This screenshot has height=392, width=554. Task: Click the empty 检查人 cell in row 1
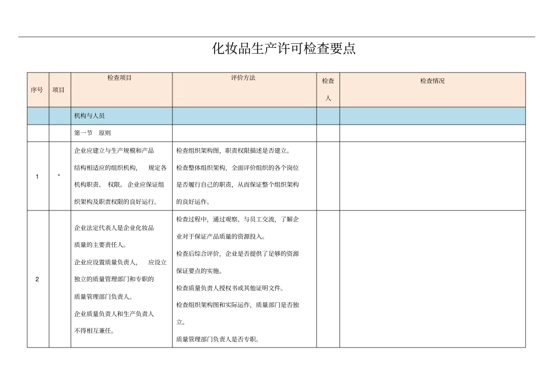tap(328, 176)
